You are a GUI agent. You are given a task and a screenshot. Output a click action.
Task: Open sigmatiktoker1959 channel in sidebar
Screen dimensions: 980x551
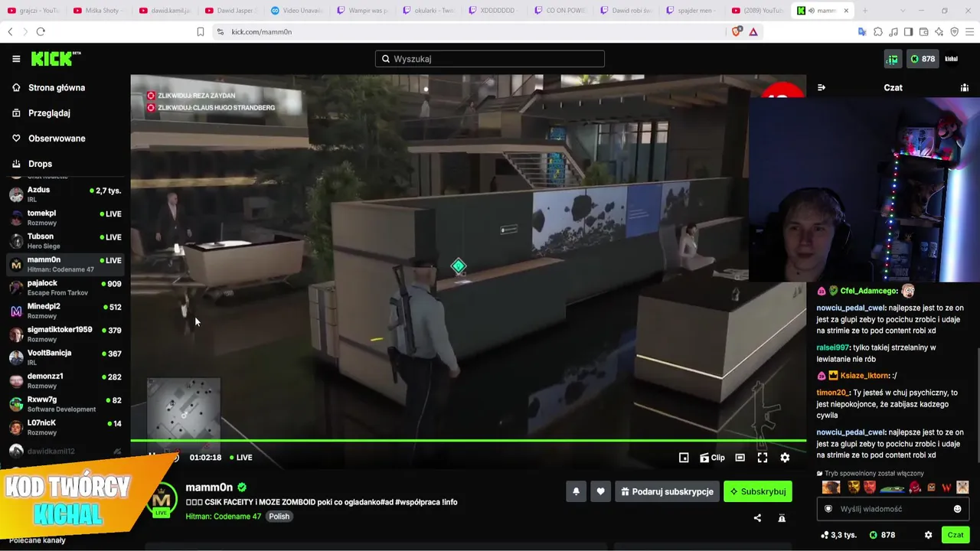(65, 334)
